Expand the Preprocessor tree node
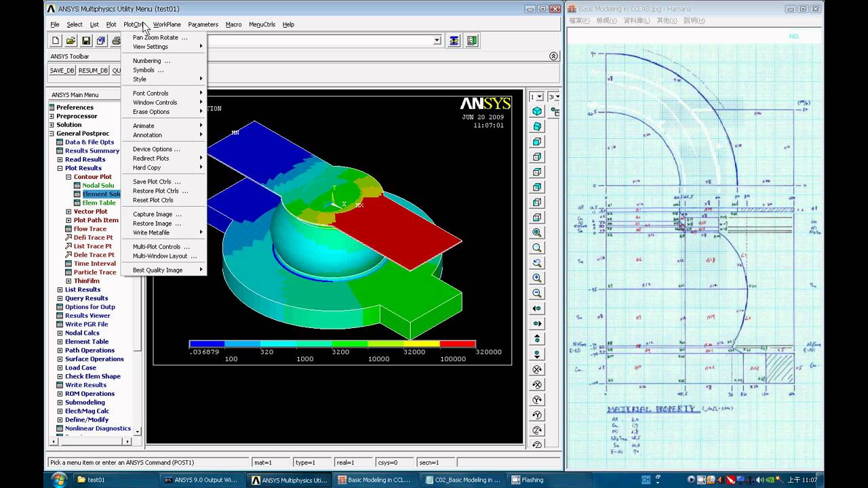 (x=52, y=116)
